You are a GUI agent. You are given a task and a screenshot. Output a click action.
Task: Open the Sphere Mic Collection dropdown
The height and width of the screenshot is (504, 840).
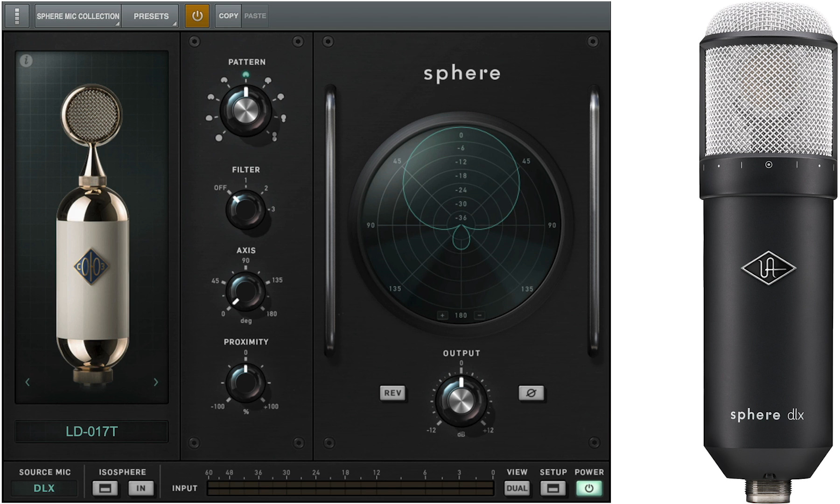pos(78,16)
